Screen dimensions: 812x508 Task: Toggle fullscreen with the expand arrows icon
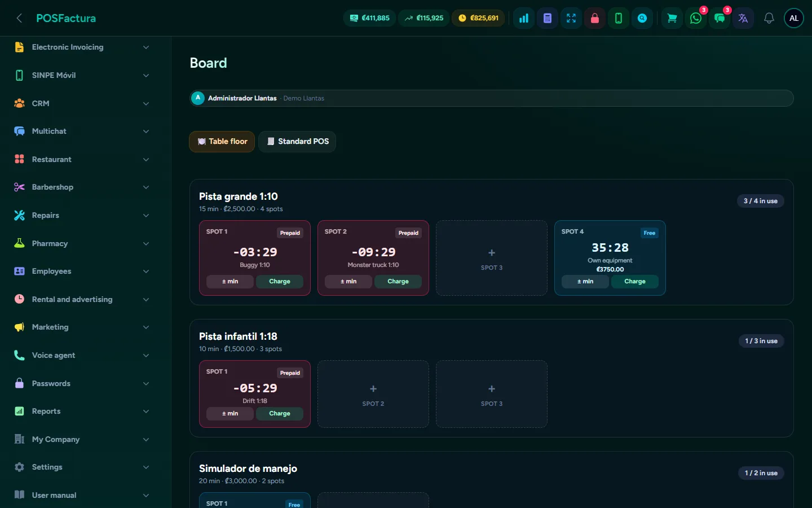[571, 18]
